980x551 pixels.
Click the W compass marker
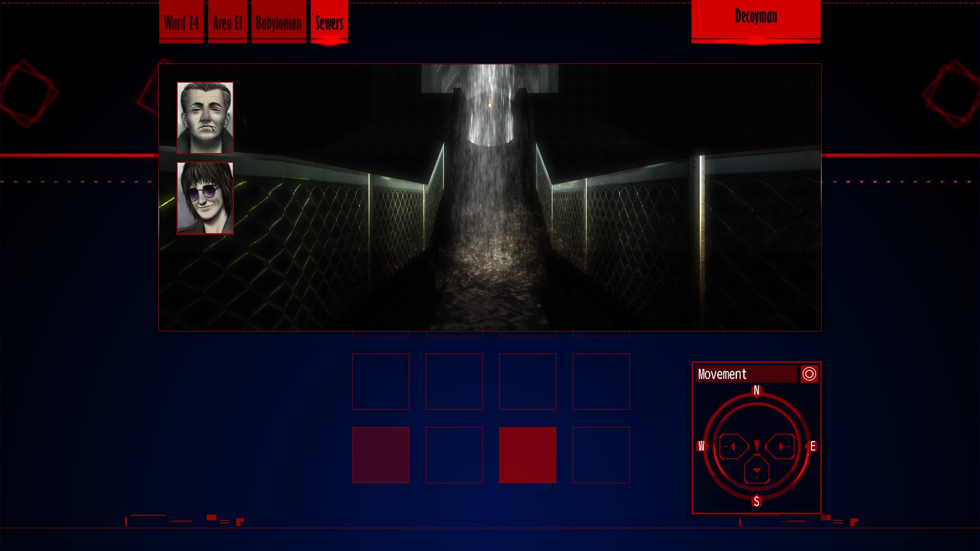pos(701,446)
